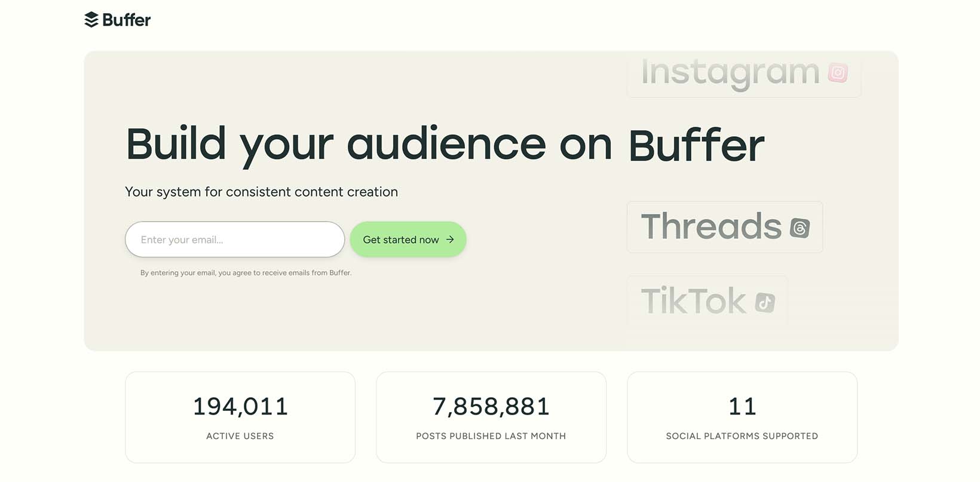Click the arrow icon inside Get started now
This screenshot has height=482, width=980.
pos(451,239)
